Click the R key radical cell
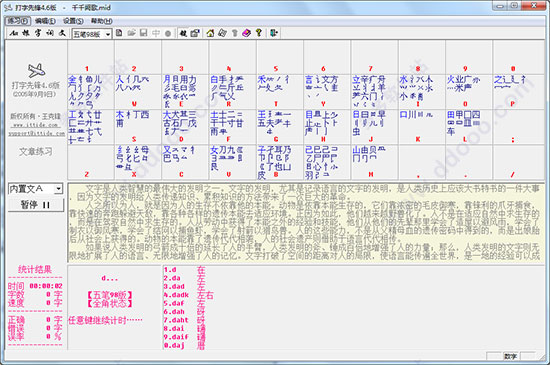This screenshot has width=550, height=365. point(233,92)
